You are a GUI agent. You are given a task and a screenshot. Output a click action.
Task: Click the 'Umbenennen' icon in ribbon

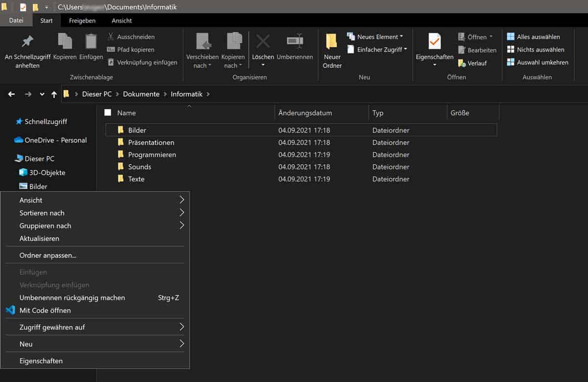[294, 42]
